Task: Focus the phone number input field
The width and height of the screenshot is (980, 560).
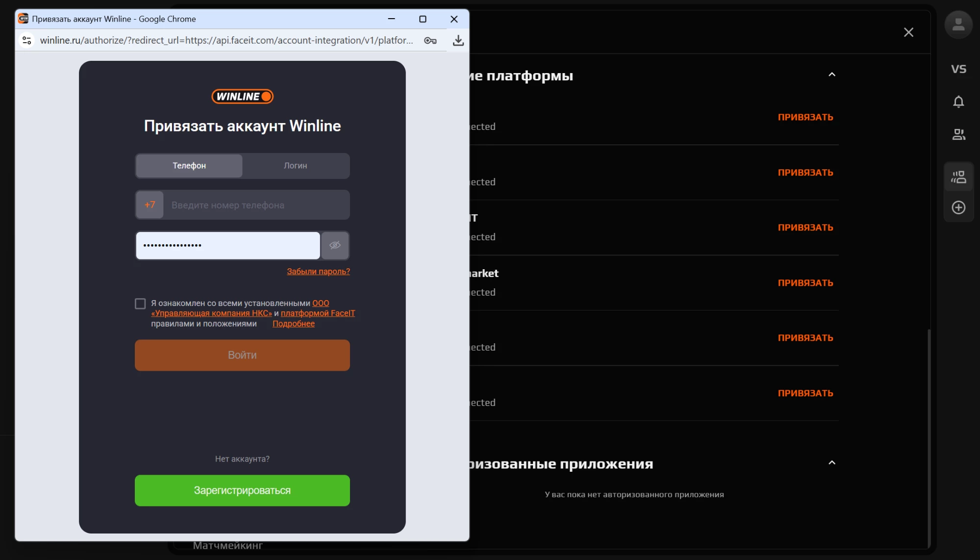Action: (256, 205)
